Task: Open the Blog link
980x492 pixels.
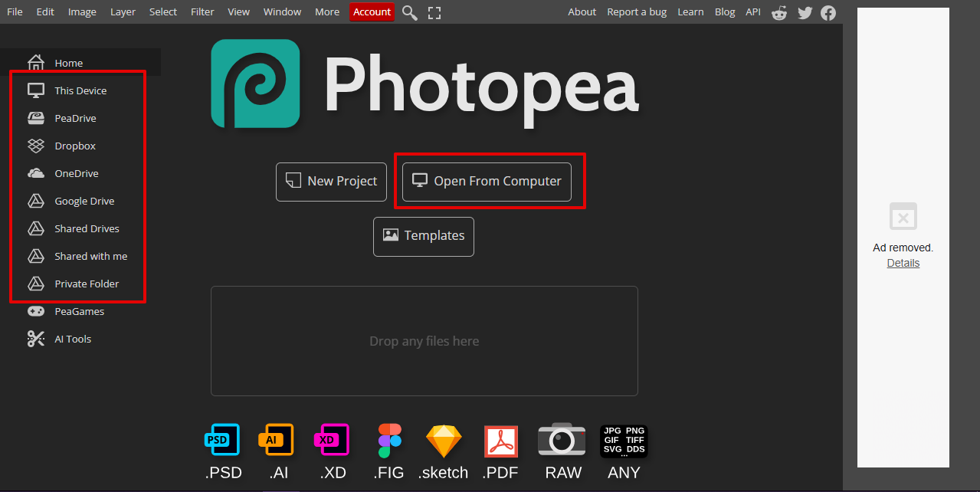Action: (x=725, y=12)
